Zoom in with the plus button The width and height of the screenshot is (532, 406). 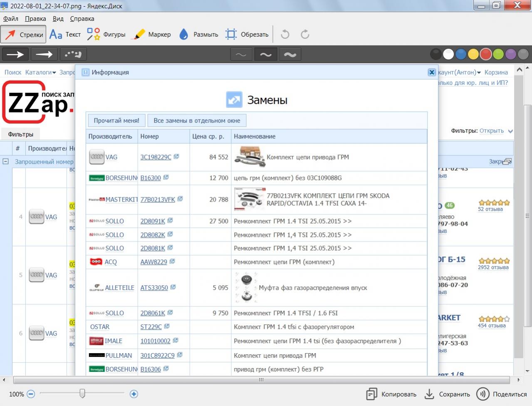coord(134,394)
